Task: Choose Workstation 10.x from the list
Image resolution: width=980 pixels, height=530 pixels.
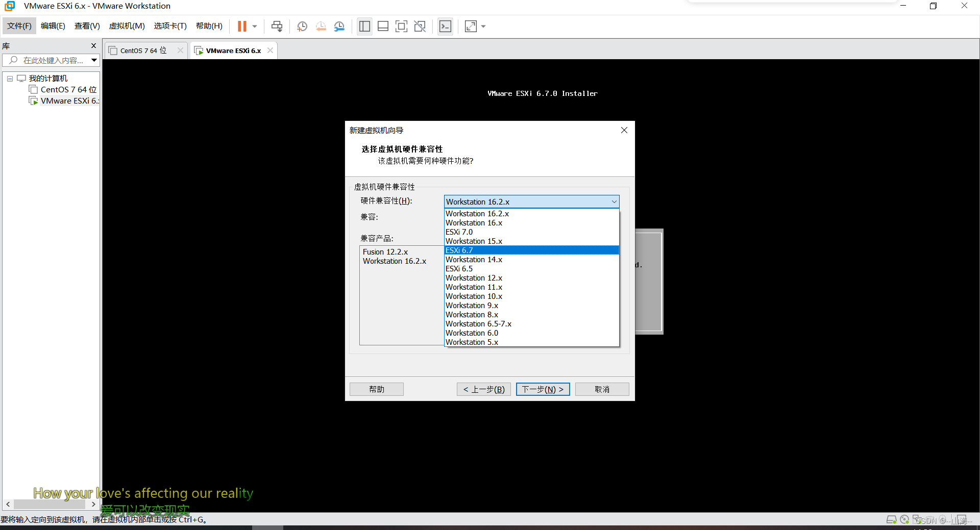Action: click(x=531, y=296)
